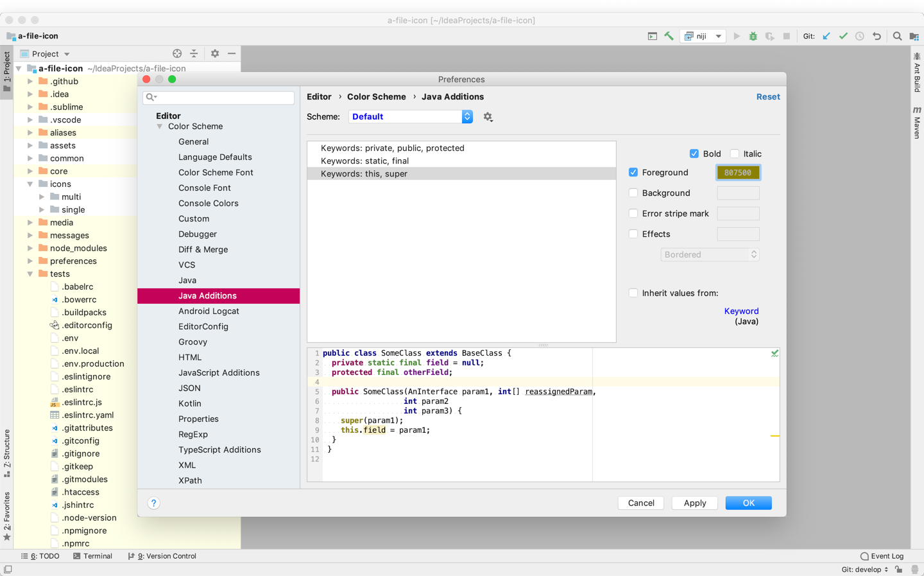Open the Bordered effects dropdown
The image size is (924, 576).
(x=710, y=255)
